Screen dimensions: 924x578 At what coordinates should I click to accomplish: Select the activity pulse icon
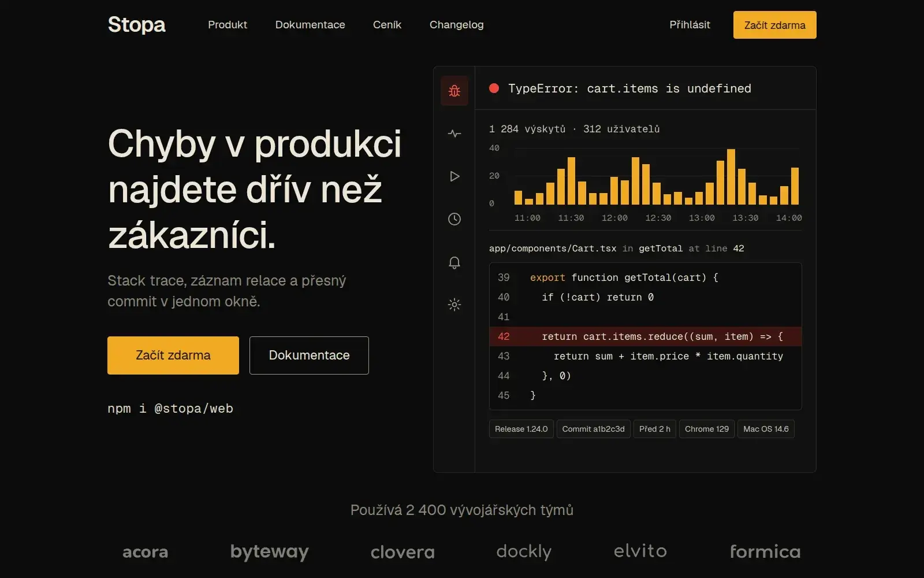pos(454,134)
